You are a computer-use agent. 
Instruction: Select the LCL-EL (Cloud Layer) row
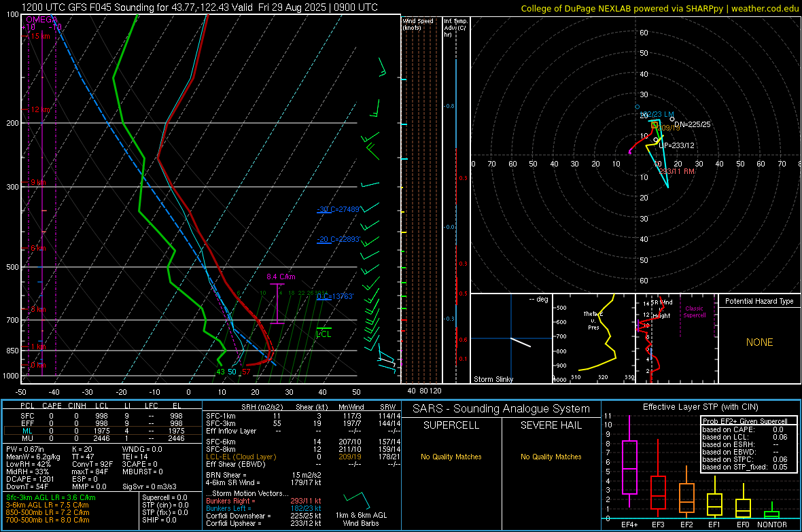302,457
